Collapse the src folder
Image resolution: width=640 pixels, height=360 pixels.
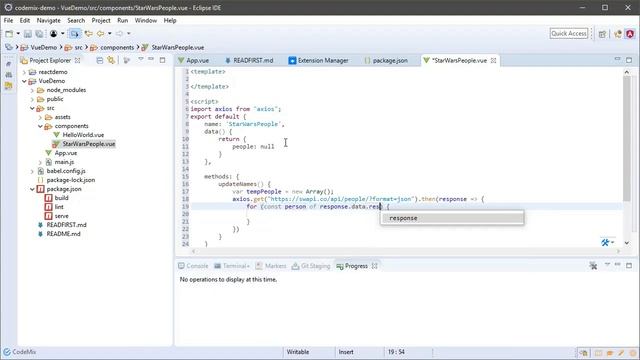(32, 108)
